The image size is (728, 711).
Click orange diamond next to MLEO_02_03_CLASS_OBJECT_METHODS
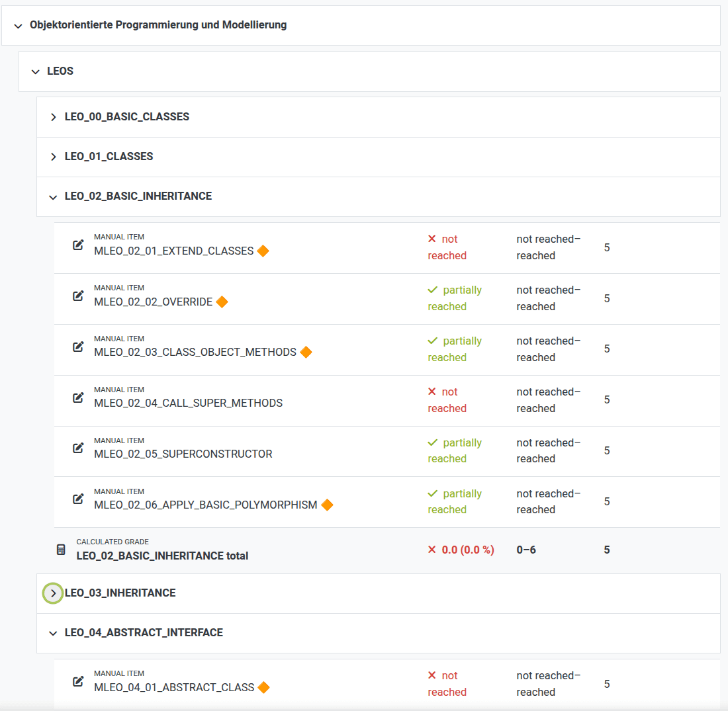[x=306, y=353]
